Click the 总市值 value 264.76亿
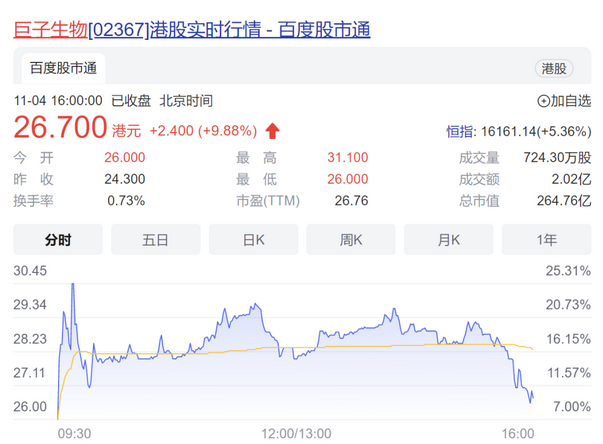 (564, 201)
